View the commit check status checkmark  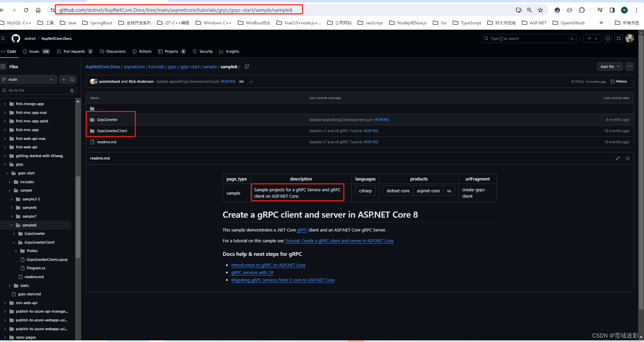click(251, 81)
